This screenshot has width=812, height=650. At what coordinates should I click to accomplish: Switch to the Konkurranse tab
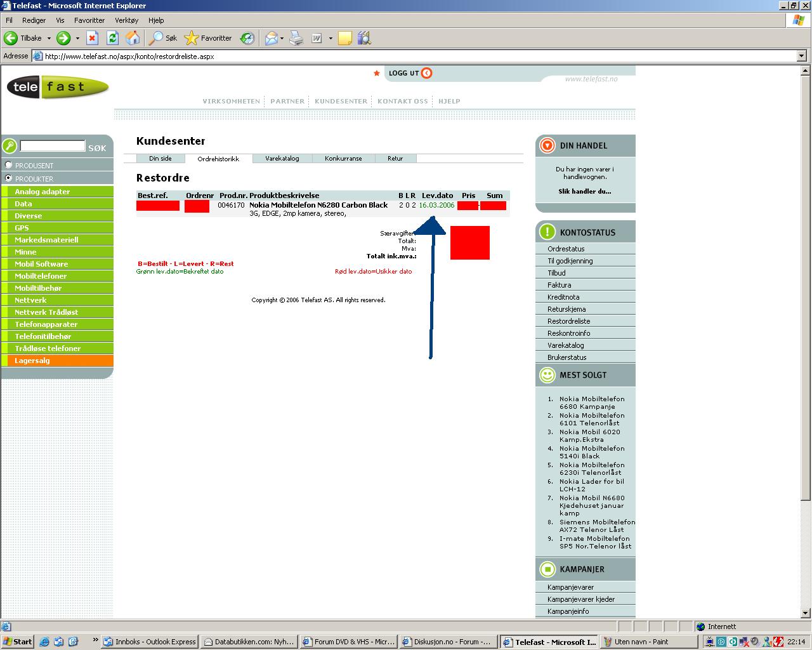(343, 158)
